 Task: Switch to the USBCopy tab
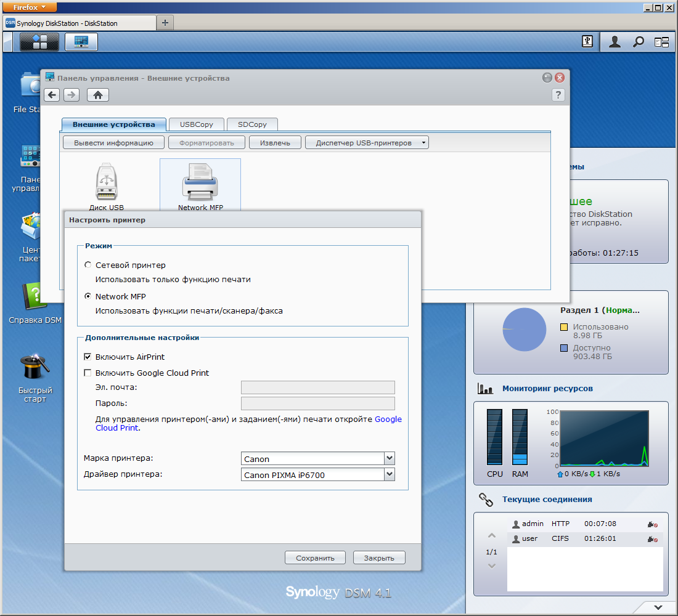click(196, 124)
